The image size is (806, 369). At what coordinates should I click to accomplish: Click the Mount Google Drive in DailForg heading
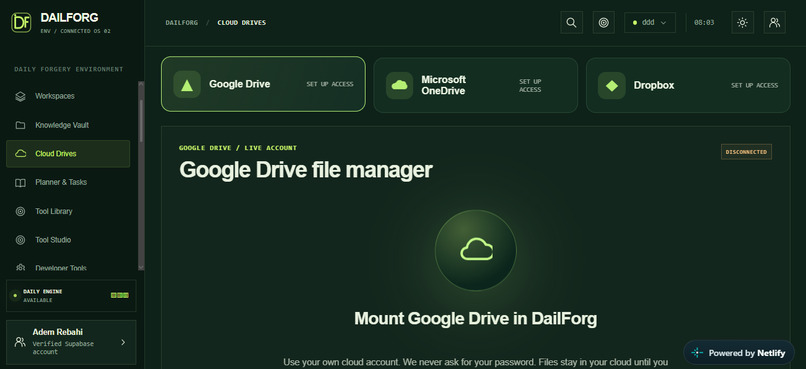click(x=476, y=319)
